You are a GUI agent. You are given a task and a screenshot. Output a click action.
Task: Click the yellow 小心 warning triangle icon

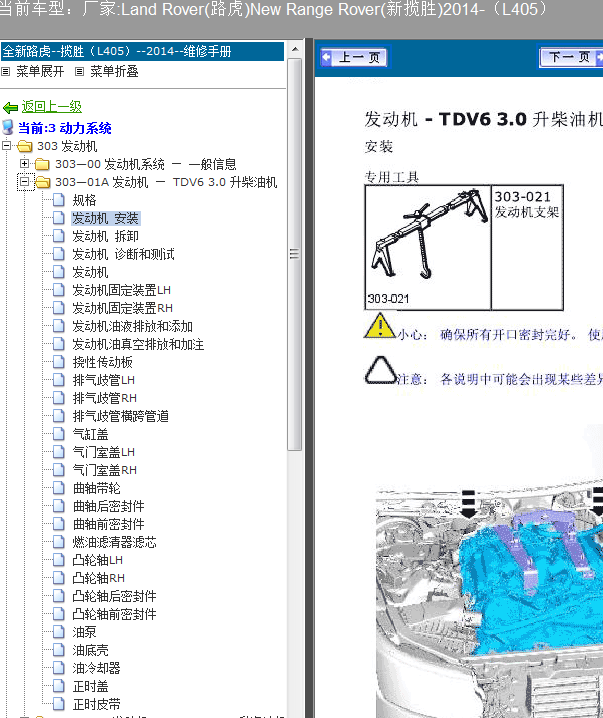pos(380,326)
